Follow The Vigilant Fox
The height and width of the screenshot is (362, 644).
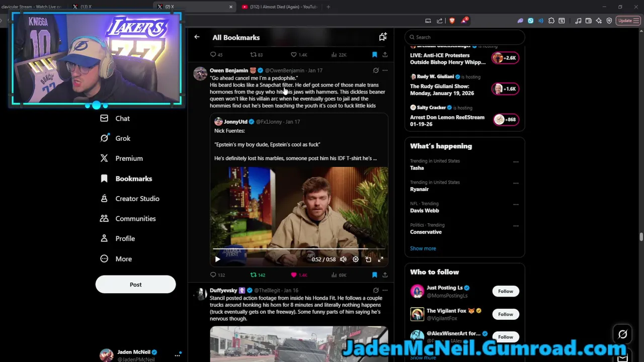click(506, 314)
